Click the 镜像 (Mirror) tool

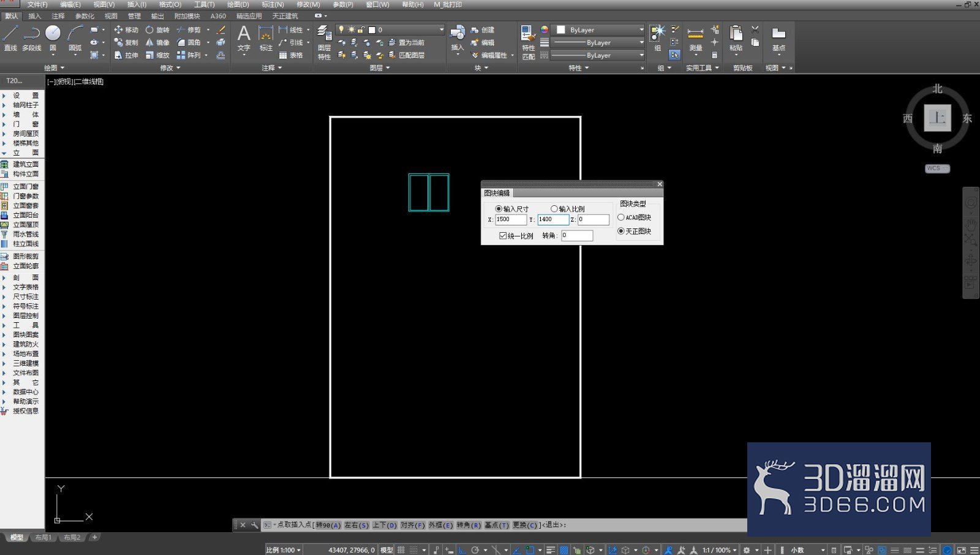pos(157,42)
